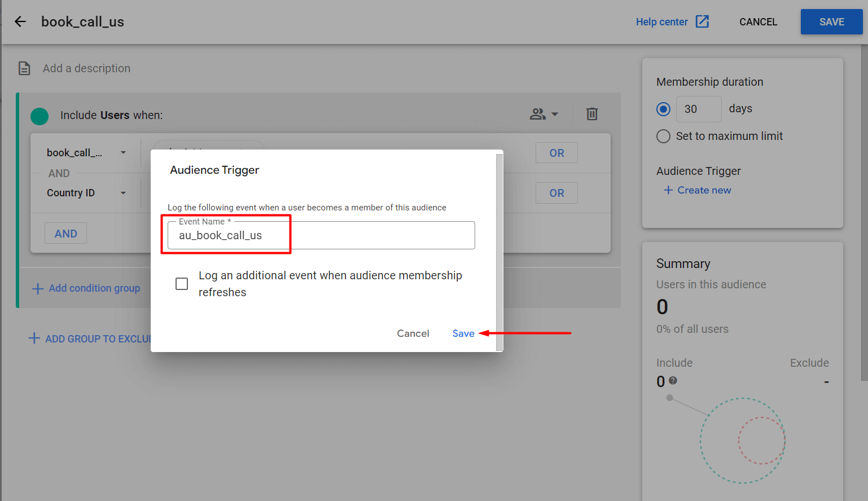Image resolution: width=868 pixels, height=501 pixels.
Task: Click the blue SAVE button in header
Action: [831, 22]
